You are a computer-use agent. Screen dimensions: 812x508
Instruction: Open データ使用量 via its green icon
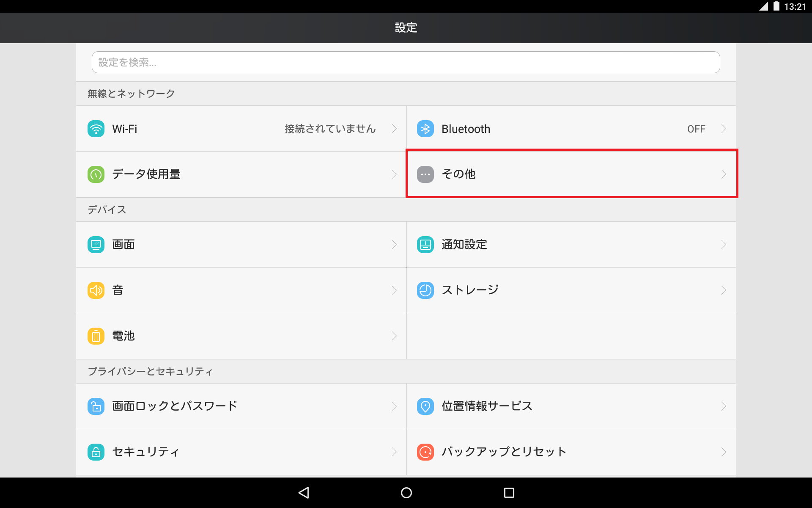[x=96, y=174]
